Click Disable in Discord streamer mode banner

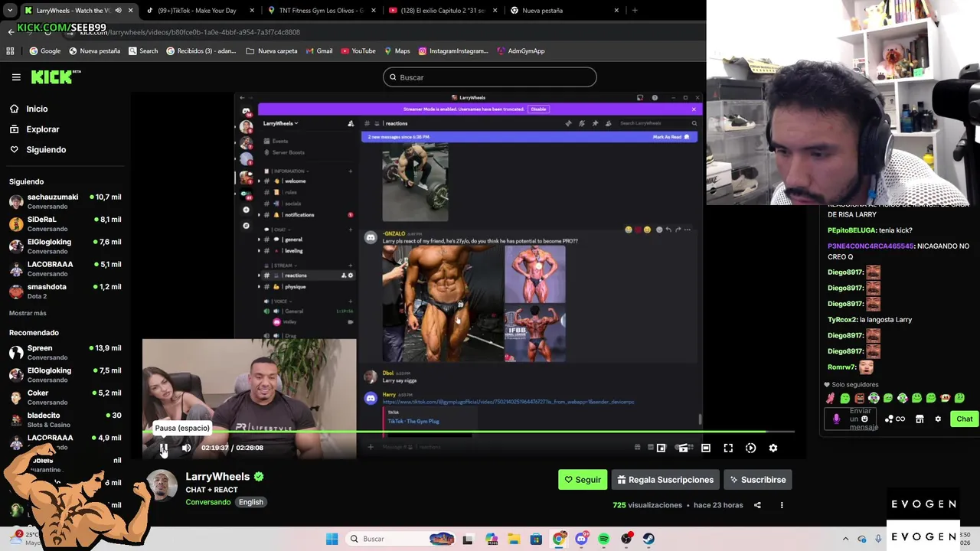(538, 109)
